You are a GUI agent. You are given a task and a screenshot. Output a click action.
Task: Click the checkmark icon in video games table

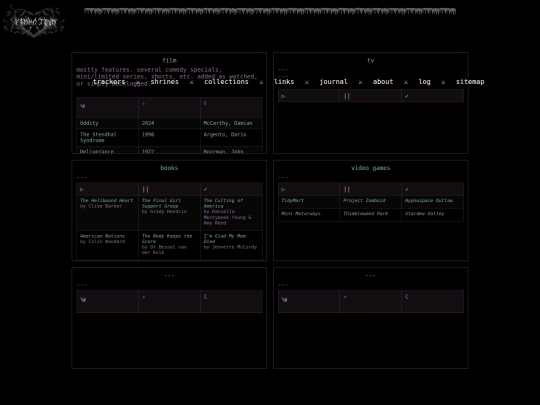pyautogui.click(x=407, y=189)
